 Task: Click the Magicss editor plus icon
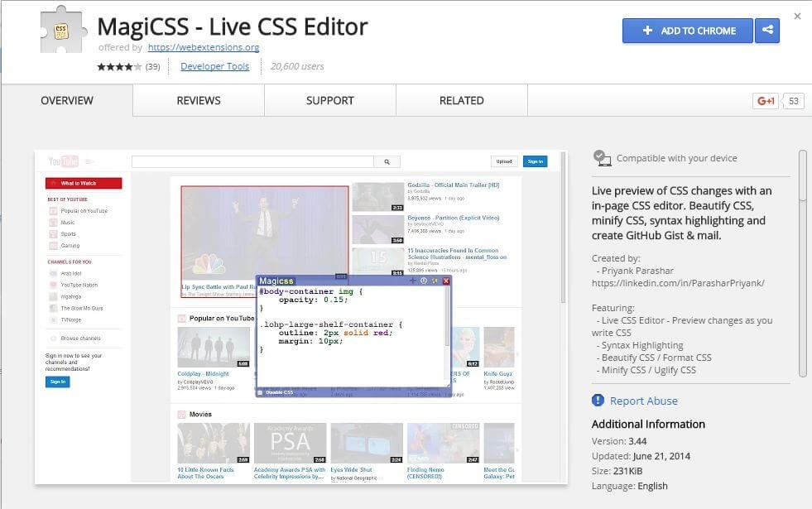[413, 281]
